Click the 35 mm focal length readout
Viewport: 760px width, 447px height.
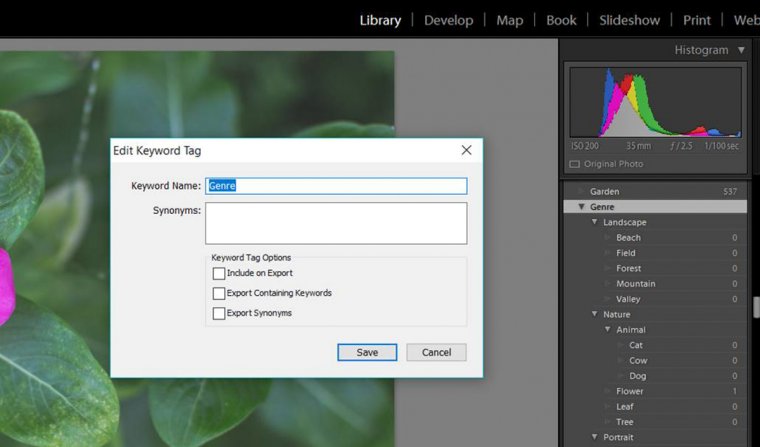(638, 146)
